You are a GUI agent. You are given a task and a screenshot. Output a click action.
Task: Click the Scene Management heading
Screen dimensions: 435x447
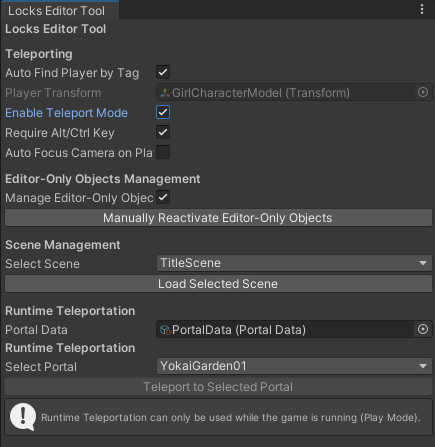[x=63, y=245]
